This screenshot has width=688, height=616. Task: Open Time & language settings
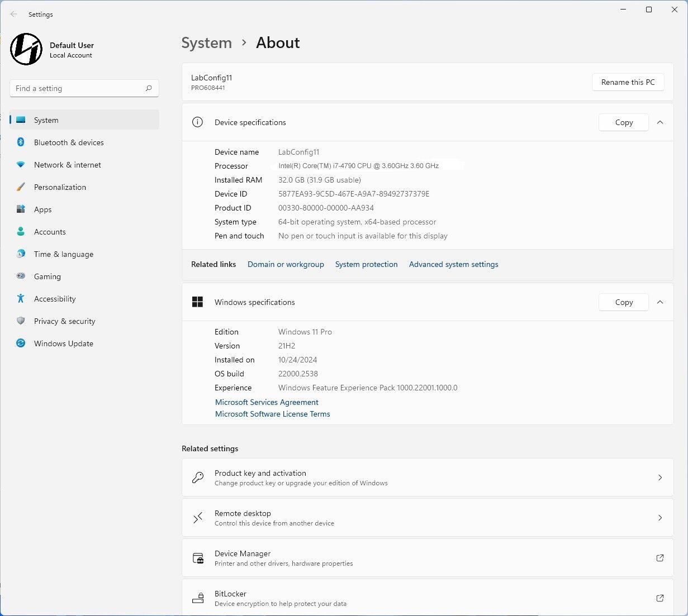tap(84, 254)
